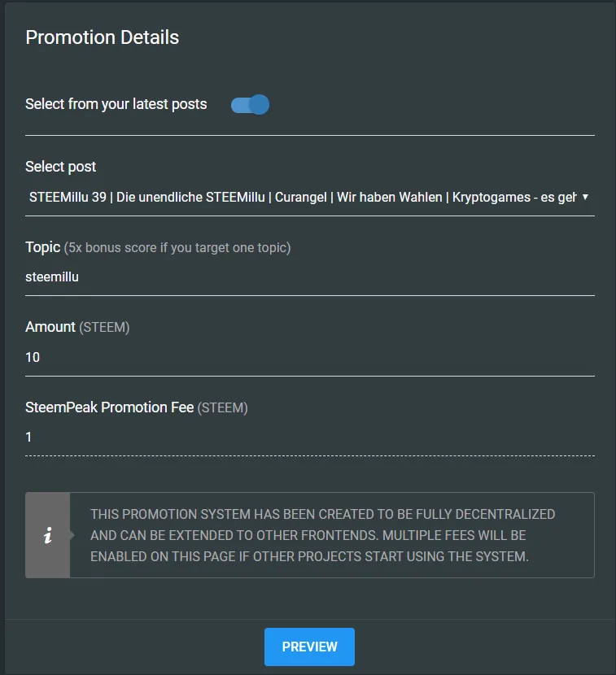
Task: Click the Amount label
Action: click(x=50, y=327)
